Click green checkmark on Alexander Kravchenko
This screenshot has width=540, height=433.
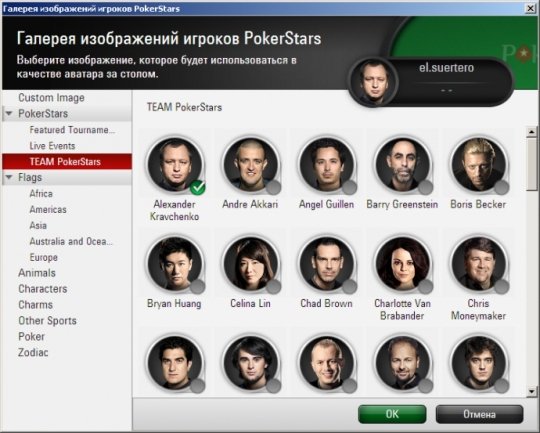pos(197,187)
